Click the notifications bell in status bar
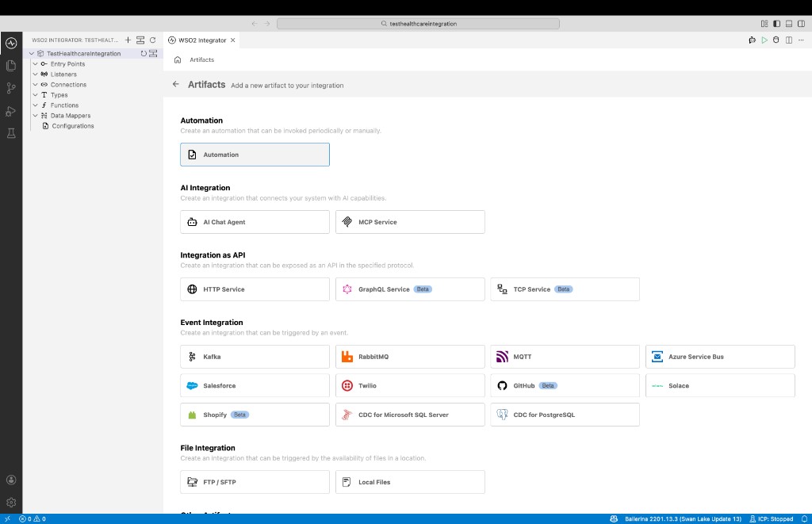The height and width of the screenshot is (524, 812). pos(804,518)
